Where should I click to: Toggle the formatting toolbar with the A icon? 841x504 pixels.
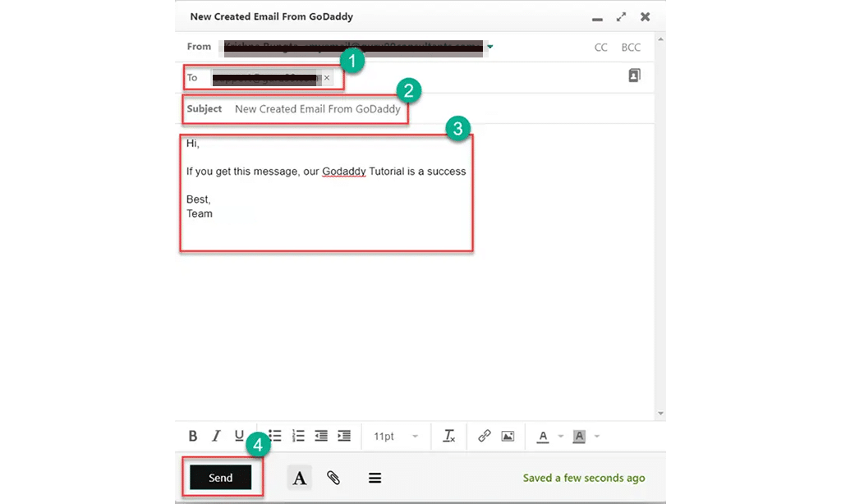coord(299,477)
